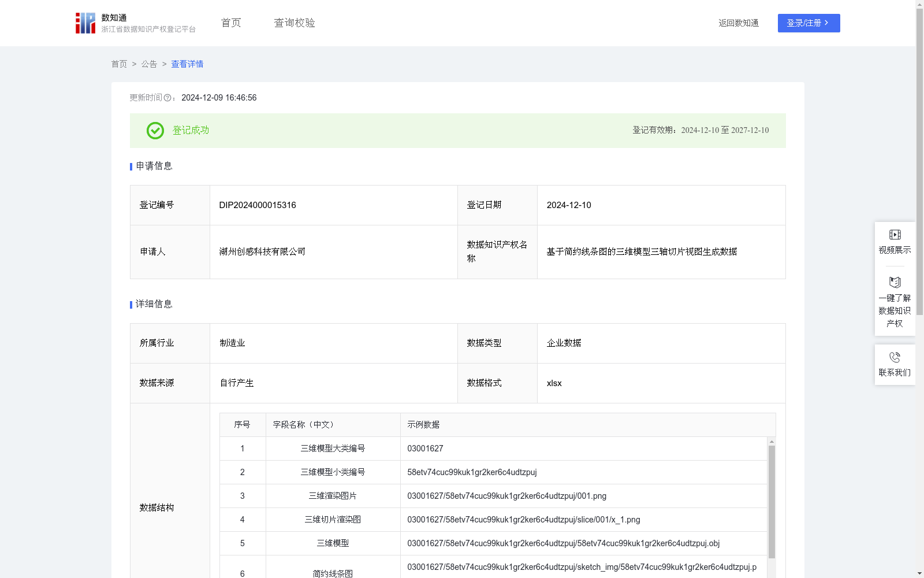Click the help icon beside 更新时间
Screen dimensions: 924x578
(167, 98)
